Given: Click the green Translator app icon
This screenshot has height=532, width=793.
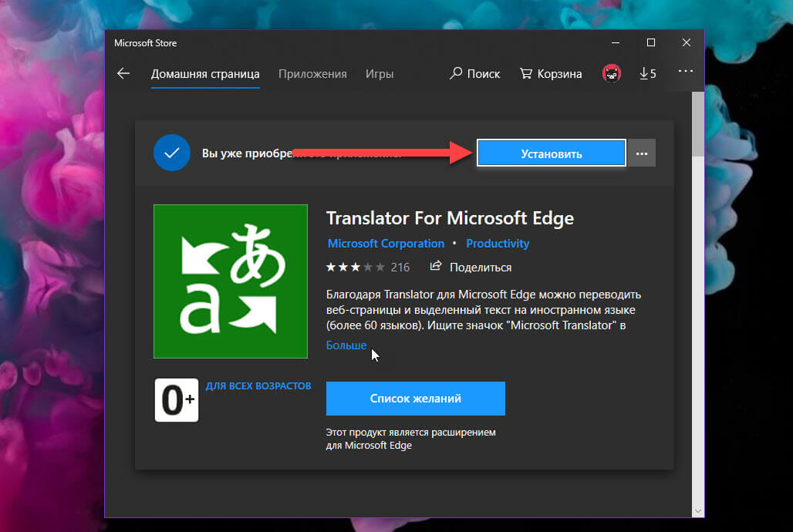Looking at the screenshot, I should click(231, 281).
